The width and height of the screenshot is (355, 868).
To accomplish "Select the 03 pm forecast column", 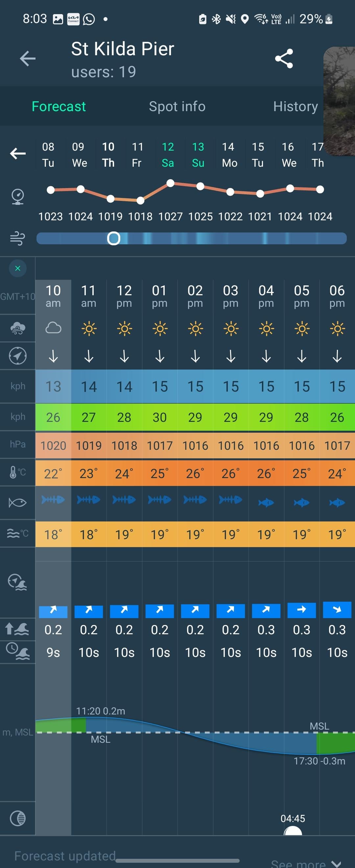I will (x=231, y=296).
